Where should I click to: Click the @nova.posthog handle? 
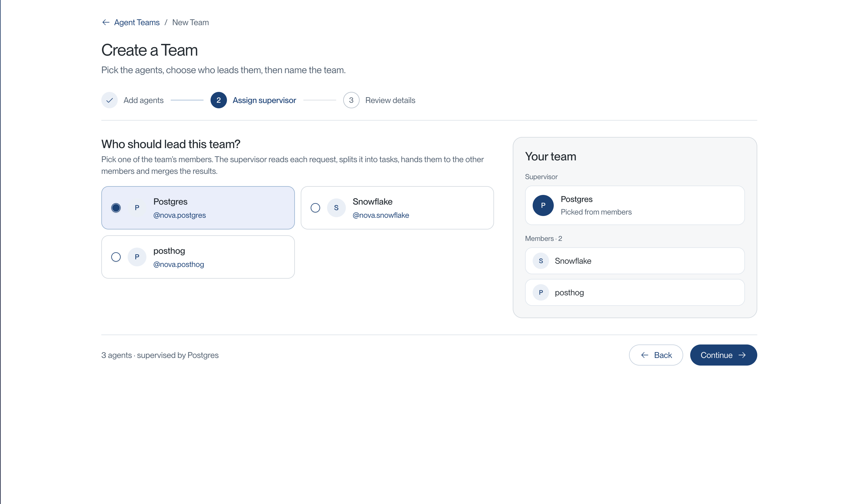coord(178,264)
